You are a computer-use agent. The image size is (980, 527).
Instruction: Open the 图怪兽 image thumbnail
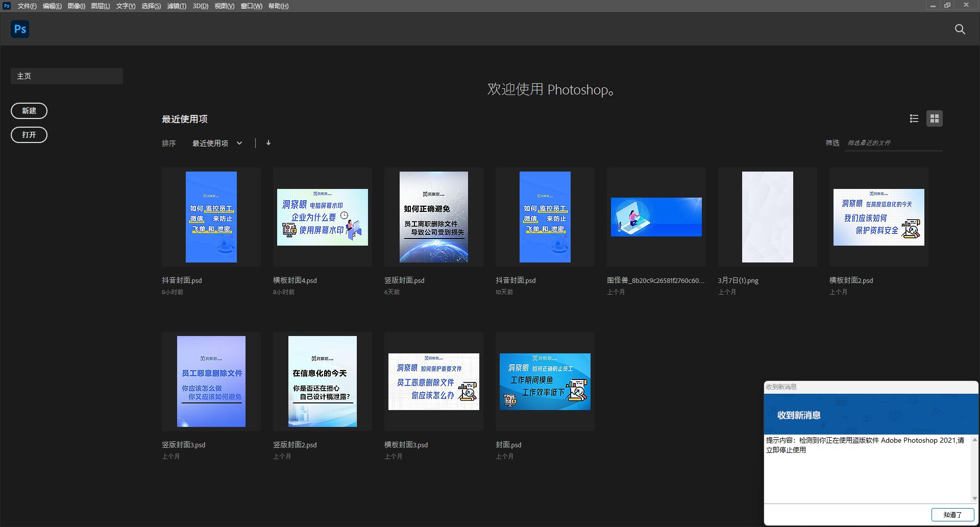coord(656,217)
